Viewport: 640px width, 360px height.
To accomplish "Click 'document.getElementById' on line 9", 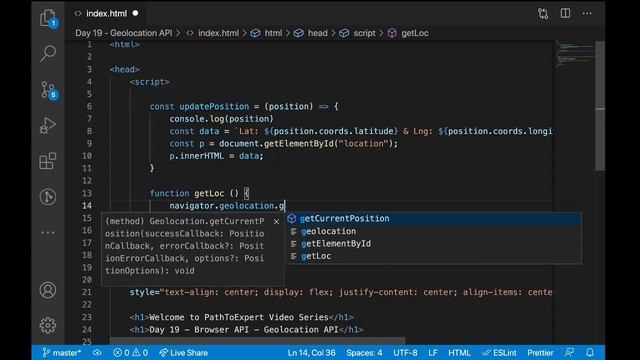I will pos(276,144).
